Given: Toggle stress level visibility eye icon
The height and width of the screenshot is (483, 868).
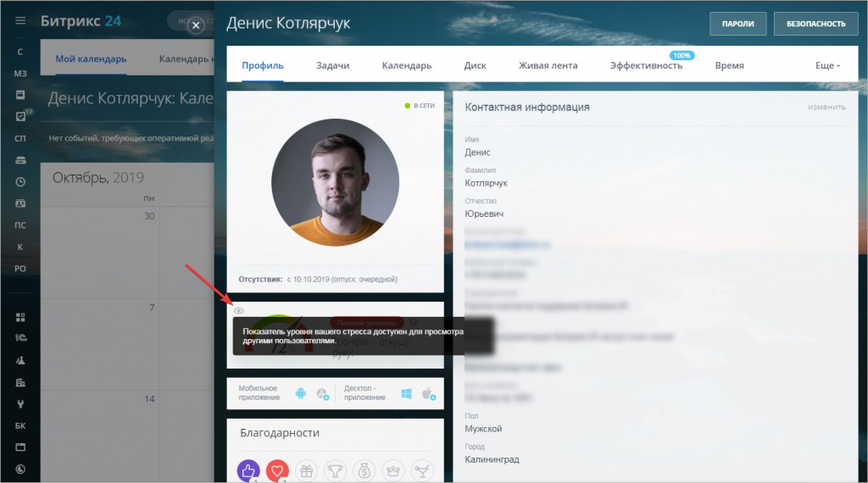Looking at the screenshot, I should [239, 311].
